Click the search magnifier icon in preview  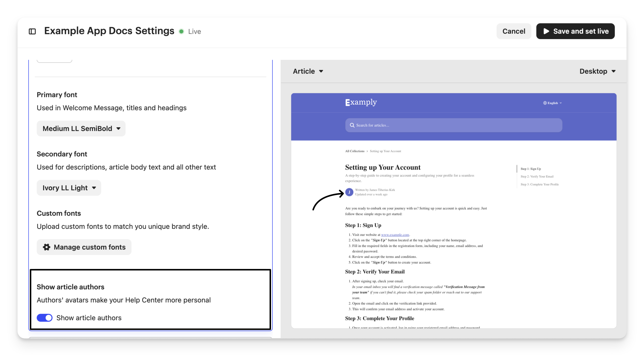point(352,125)
